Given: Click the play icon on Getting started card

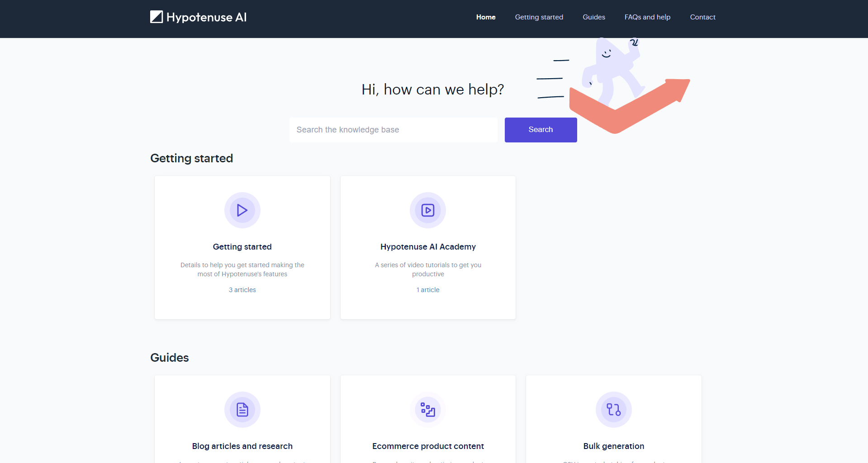Looking at the screenshot, I should click(x=242, y=210).
